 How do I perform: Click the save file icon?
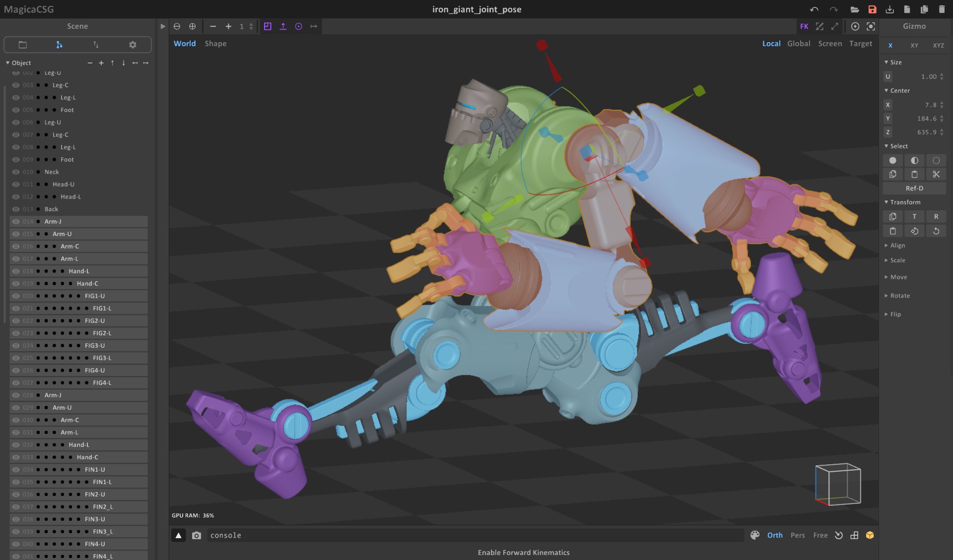[872, 9]
